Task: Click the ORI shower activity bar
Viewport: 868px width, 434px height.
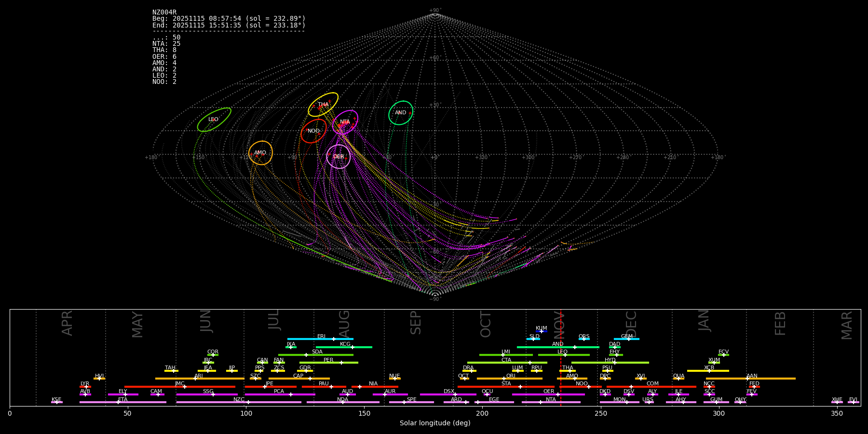Action: [x=510, y=379]
